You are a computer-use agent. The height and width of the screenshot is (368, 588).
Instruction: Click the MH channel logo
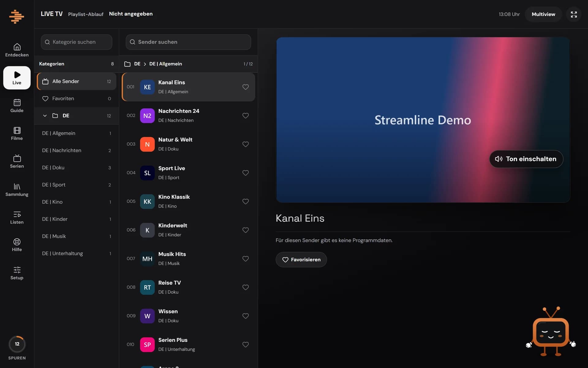click(147, 259)
